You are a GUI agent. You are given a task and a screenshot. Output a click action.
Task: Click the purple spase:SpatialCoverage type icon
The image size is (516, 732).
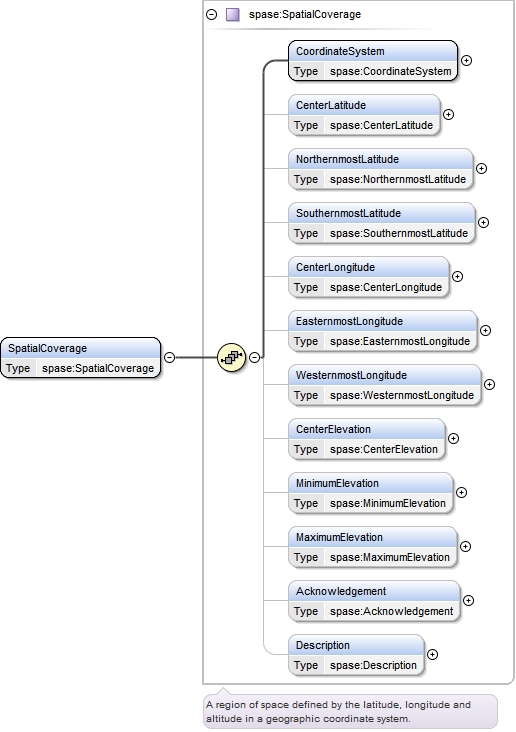233,14
